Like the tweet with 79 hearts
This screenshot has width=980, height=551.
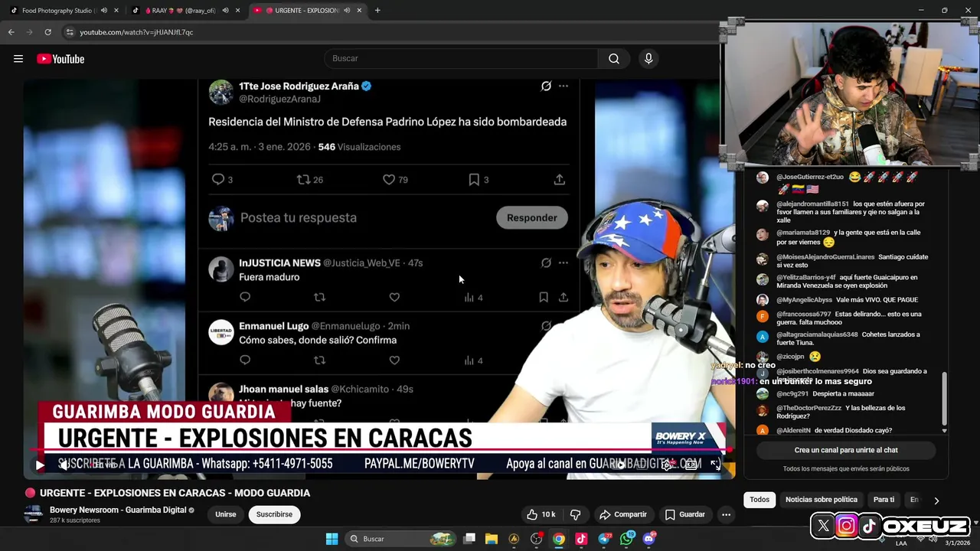[389, 180]
